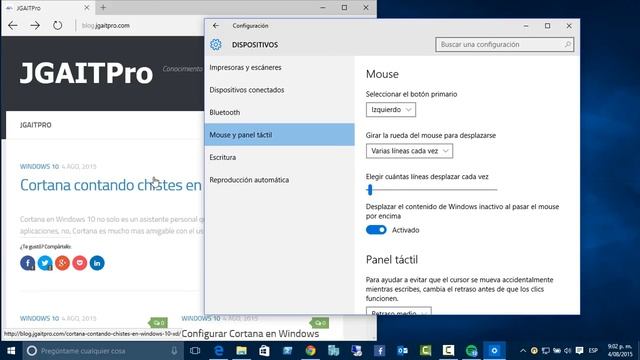Select Dispositivos conectados in the sidebar
640x360 pixels.
pos(280,90)
